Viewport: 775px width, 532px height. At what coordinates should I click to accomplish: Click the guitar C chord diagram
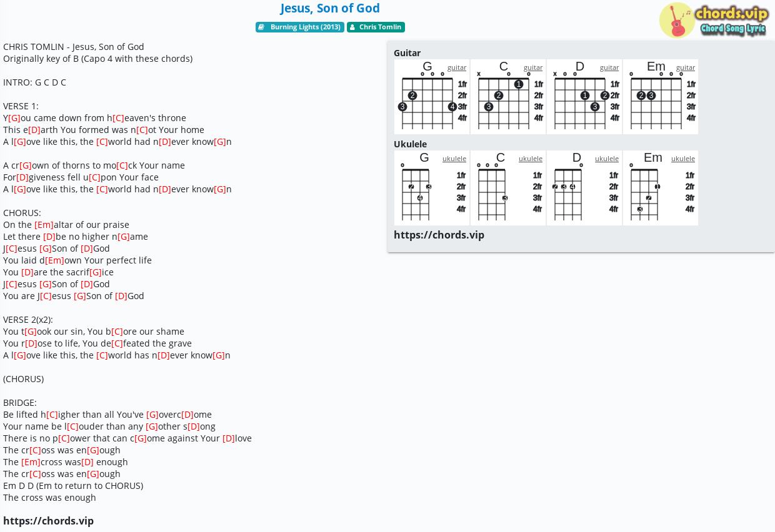pos(508,97)
